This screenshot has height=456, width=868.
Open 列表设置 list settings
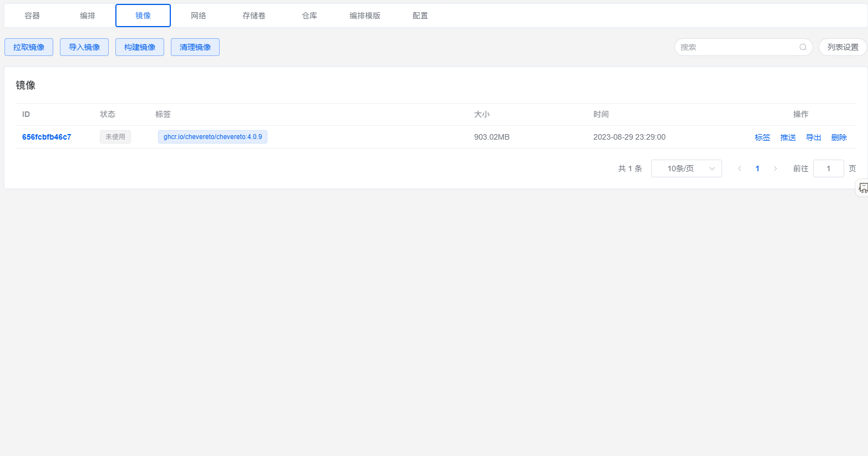point(843,47)
